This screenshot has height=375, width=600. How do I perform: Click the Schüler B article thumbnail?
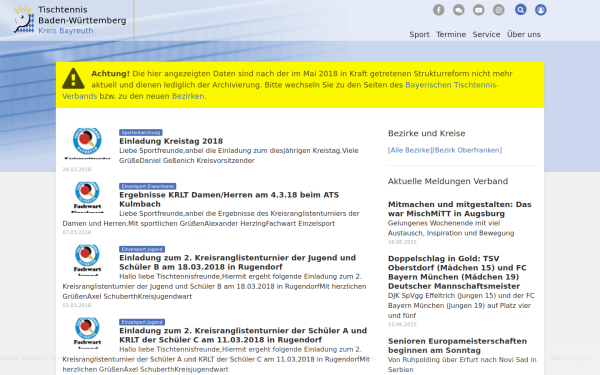(87, 259)
